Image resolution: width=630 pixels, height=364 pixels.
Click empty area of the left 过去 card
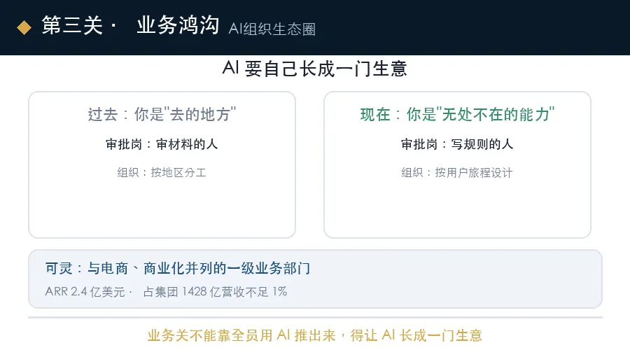162,209
